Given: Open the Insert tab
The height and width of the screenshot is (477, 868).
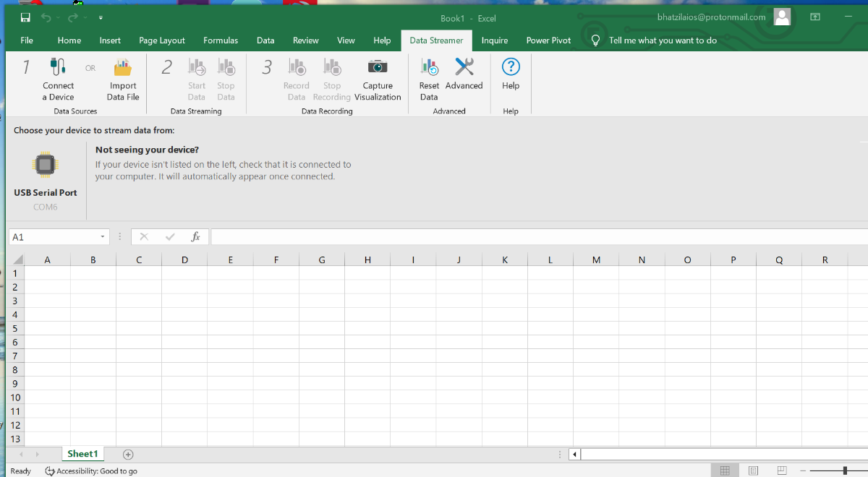Looking at the screenshot, I should [110, 40].
